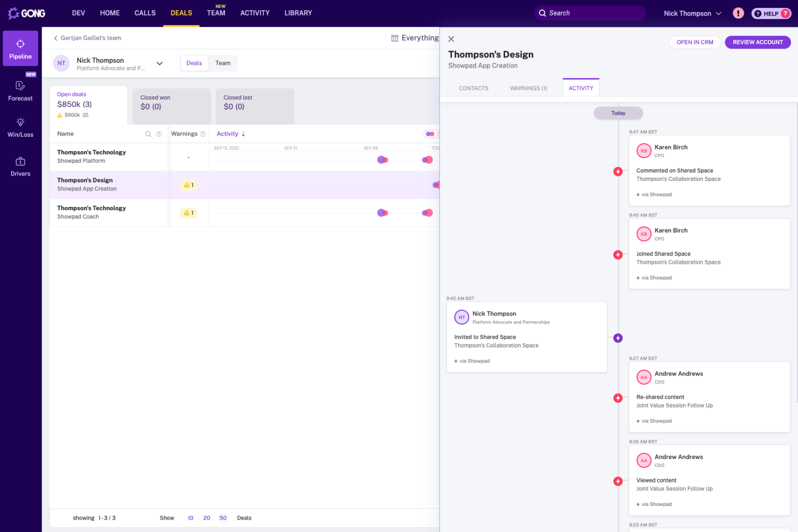Click the Open in CRM button
The height and width of the screenshot is (532, 798).
pos(695,43)
